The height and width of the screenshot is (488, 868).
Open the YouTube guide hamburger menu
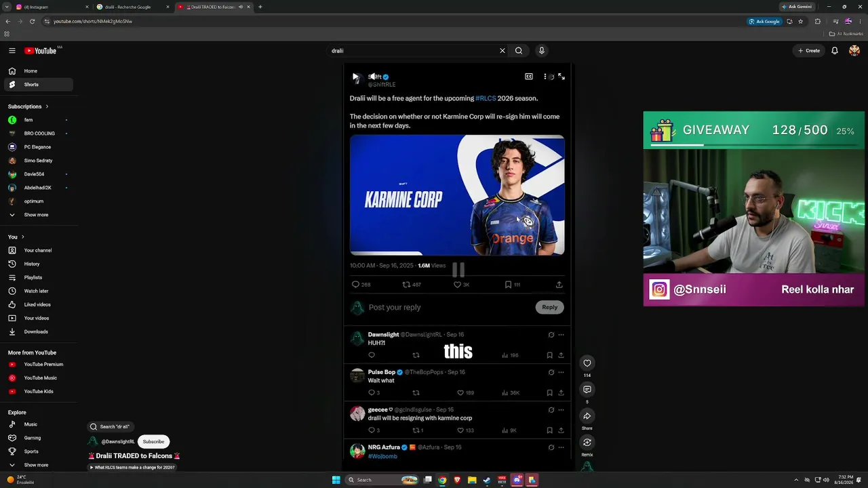point(12,51)
